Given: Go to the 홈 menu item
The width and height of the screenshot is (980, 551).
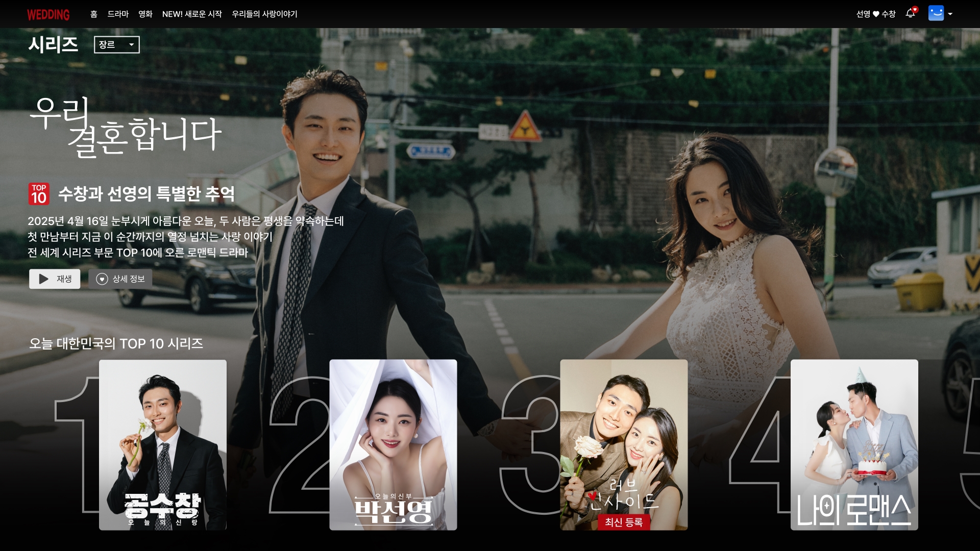Looking at the screenshot, I should [93, 14].
